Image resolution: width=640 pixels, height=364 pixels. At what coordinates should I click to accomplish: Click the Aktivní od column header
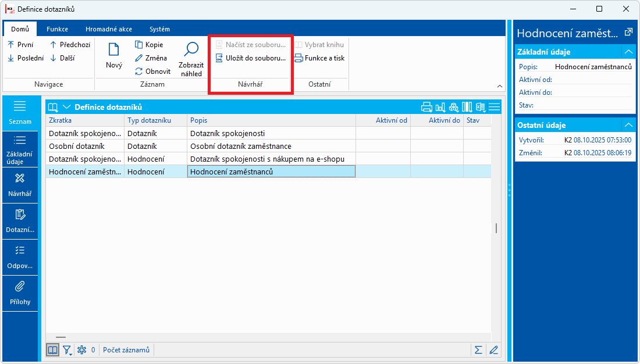(x=383, y=120)
